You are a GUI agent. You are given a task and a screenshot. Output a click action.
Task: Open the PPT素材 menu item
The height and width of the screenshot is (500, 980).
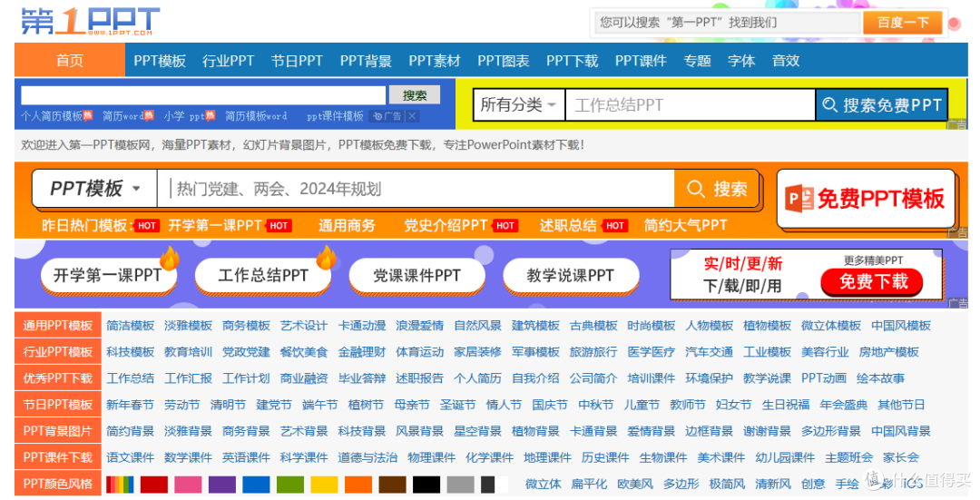(435, 61)
